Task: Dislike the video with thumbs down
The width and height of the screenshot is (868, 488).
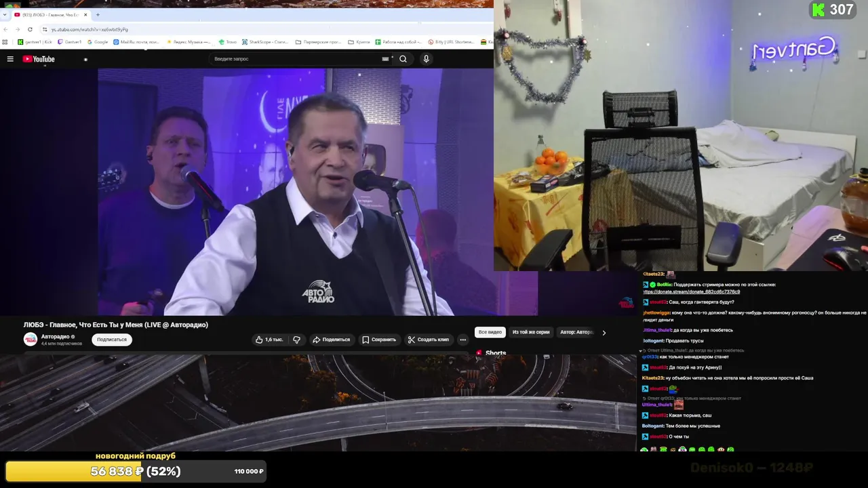Action: pyautogui.click(x=296, y=340)
